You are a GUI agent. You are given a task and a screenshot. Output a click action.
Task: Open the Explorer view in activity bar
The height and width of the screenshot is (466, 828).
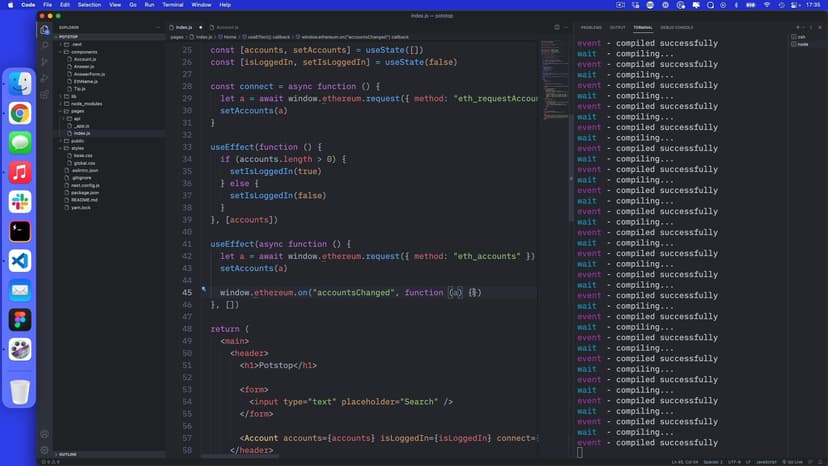(45, 29)
